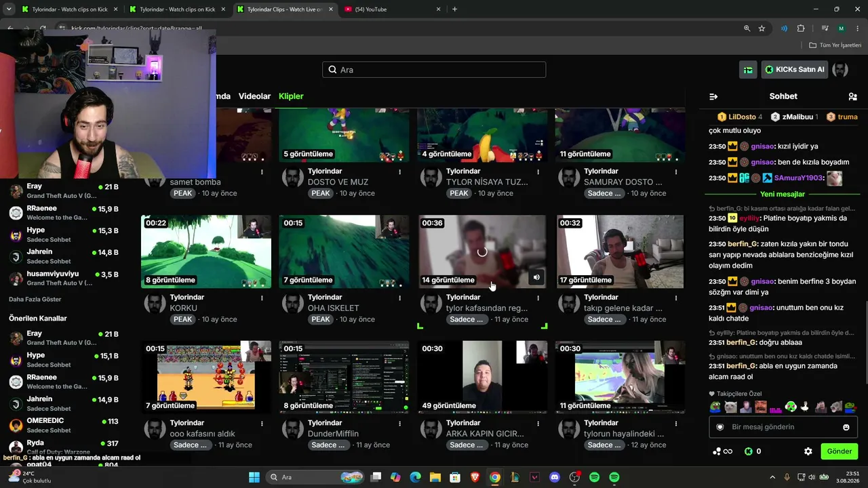
Task: Click the Ara search field on Kick
Action: (x=434, y=70)
